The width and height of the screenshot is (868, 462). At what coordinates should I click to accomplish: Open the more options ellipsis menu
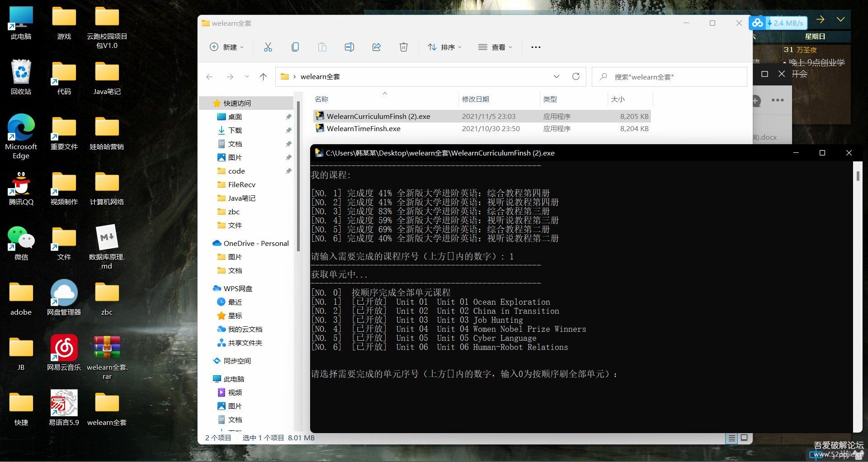click(536, 47)
